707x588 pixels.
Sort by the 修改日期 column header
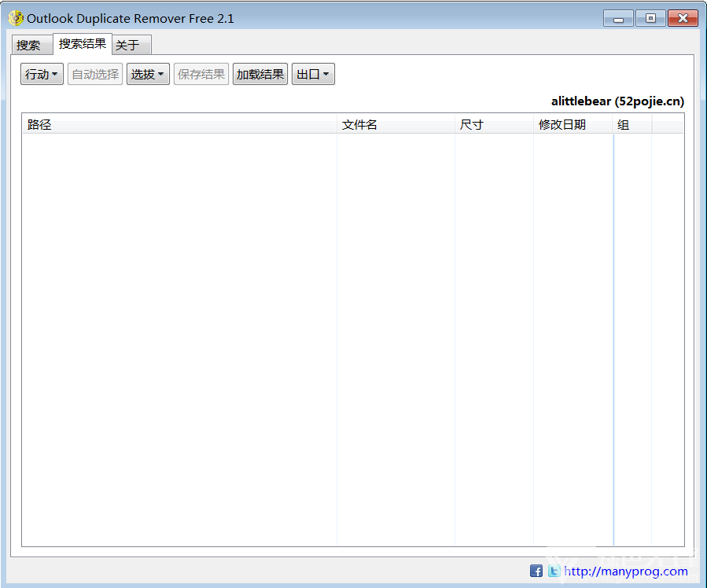coord(573,124)
